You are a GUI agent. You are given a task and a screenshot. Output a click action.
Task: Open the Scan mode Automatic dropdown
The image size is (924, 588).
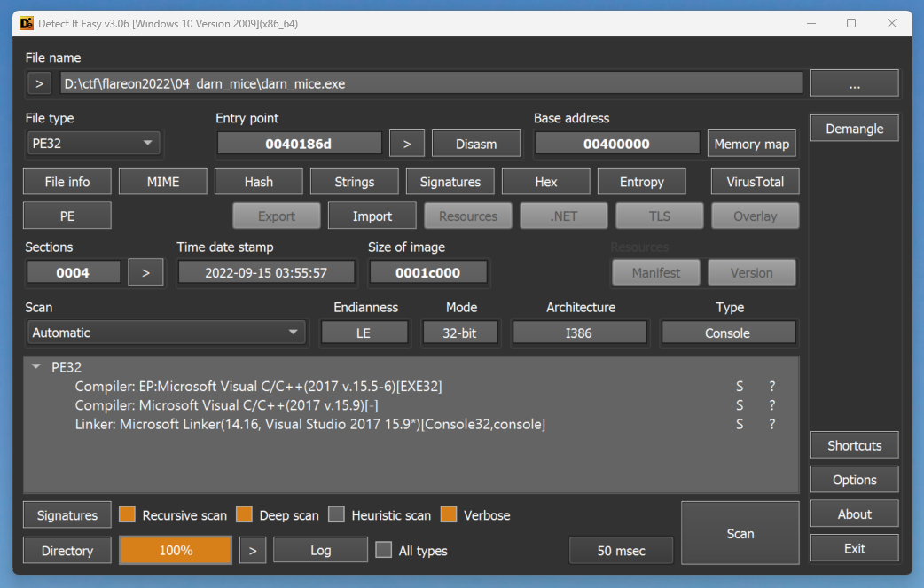pos(165,333)
